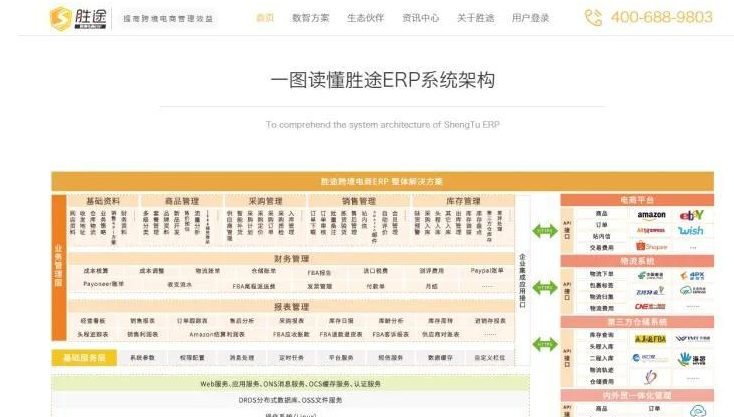Click 权限配置 in 基础服务层

(192, 358)
